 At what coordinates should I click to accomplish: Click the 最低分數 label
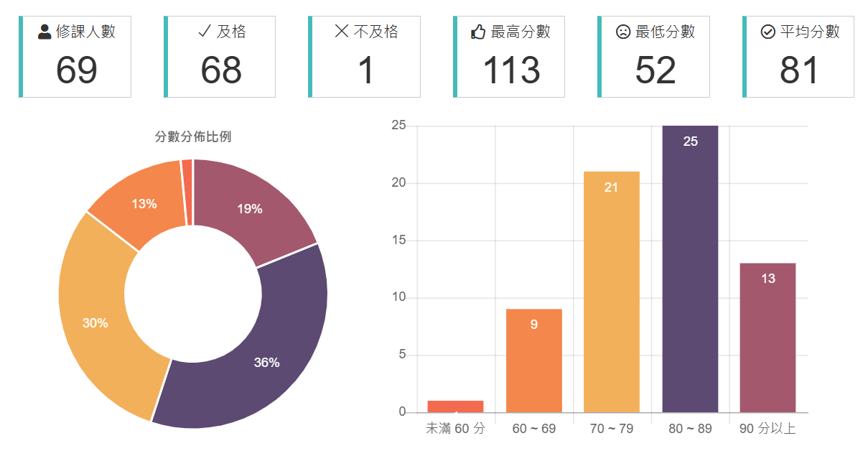click(x=665, y=32)
